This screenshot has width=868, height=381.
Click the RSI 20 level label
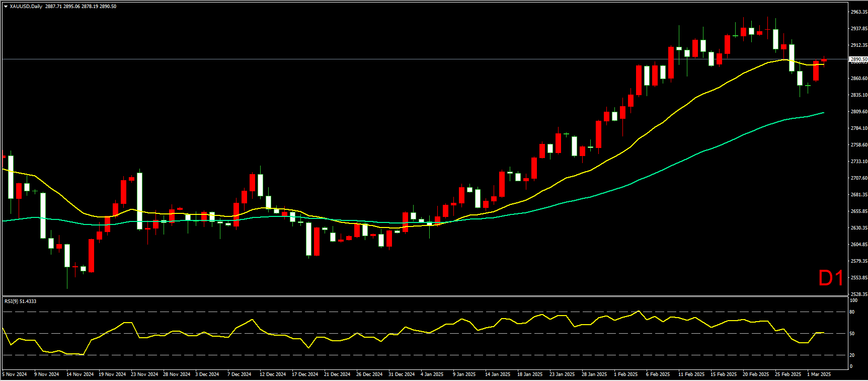click(852, 355)
